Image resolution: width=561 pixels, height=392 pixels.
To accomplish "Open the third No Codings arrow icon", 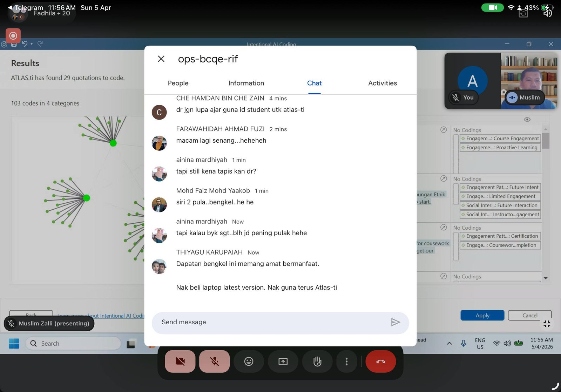I will 444,227.
